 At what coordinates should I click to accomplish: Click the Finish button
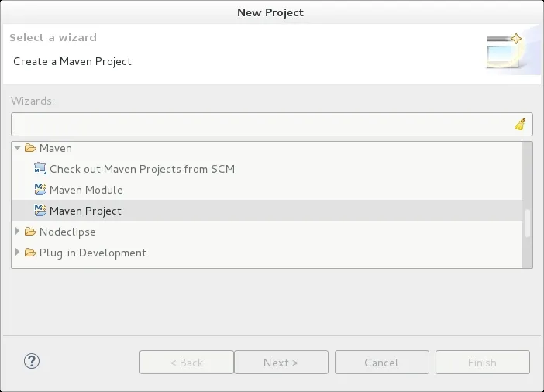tap(482, 363)
